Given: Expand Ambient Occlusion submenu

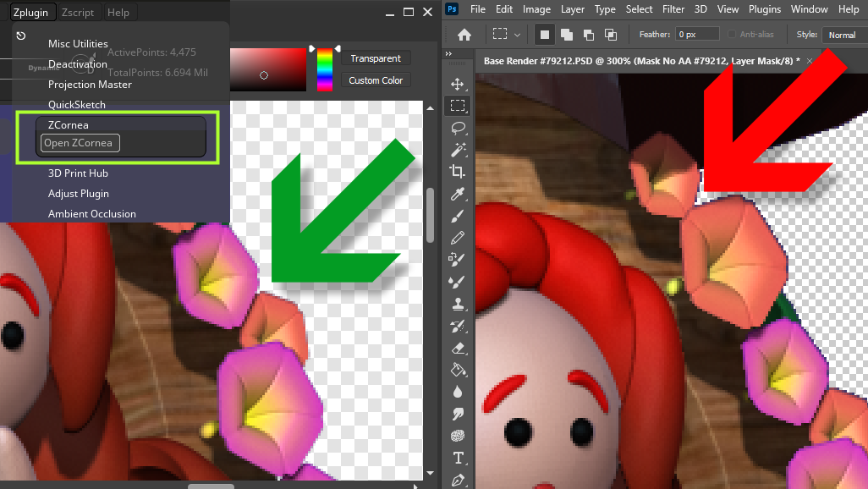Looking at the screenshot, I should 92,214.
